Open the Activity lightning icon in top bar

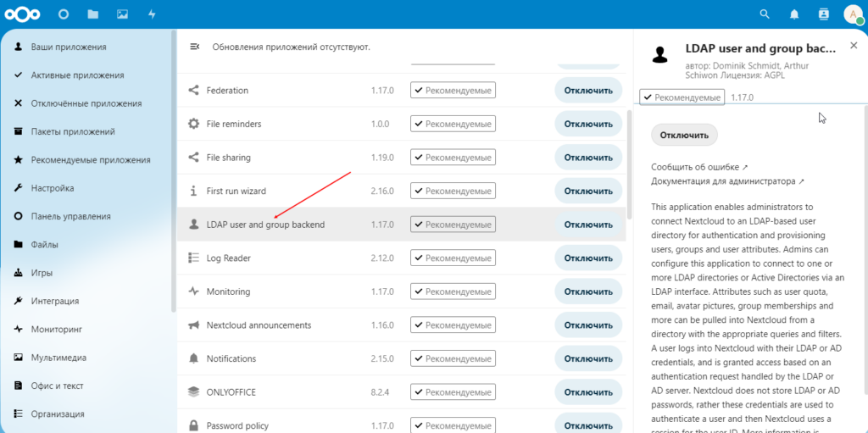coord(152,14)
